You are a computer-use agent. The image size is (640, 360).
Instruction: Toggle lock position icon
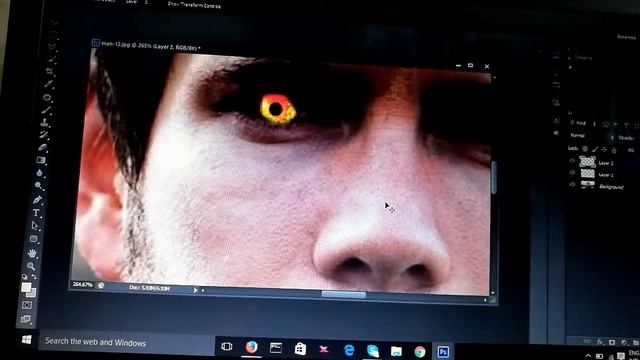tap(604, 150)
